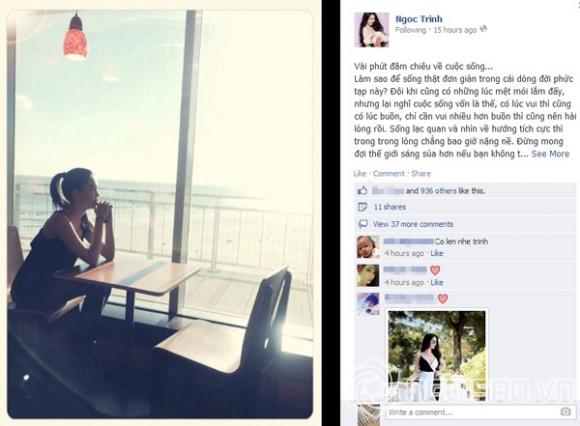The width and height of the screenshot is (580, 426).
Task: Click the camera icon in comment box
Action: [565, 411]
